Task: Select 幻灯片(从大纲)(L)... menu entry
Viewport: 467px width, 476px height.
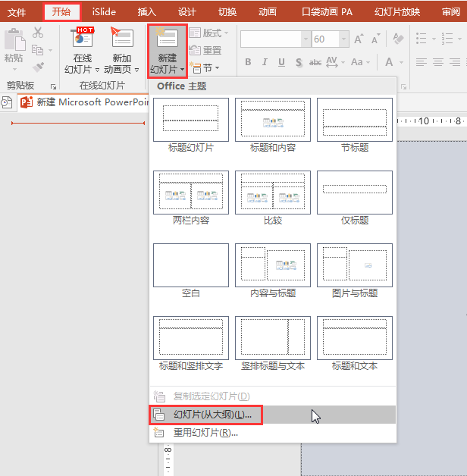Action: [x=273, y=415]
